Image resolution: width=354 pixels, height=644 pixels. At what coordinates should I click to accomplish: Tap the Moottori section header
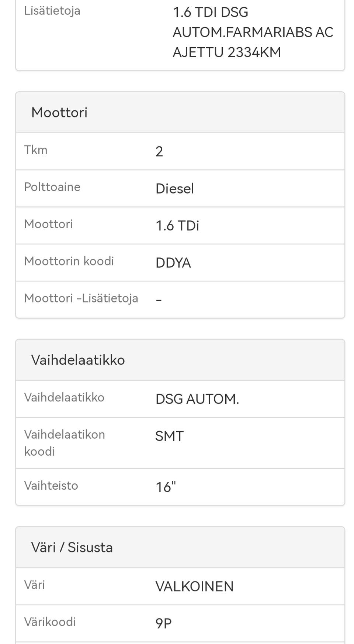[x=59, y=112]
